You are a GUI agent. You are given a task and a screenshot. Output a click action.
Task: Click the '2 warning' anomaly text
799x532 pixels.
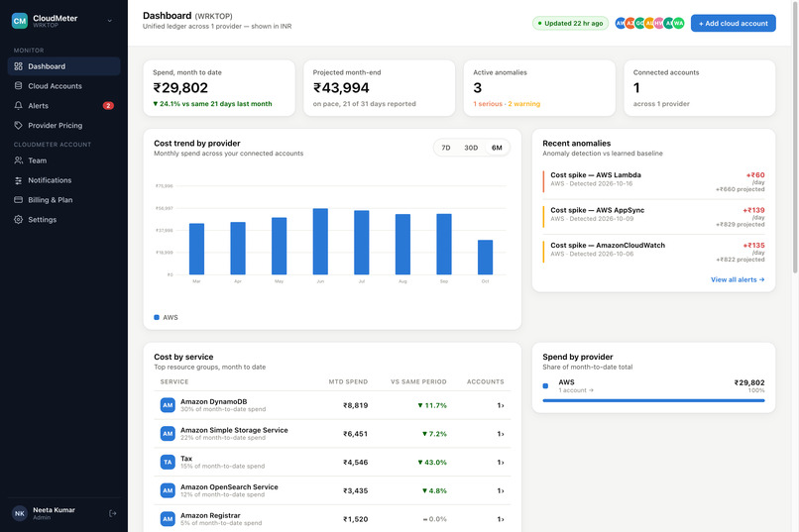click(523, 104)
